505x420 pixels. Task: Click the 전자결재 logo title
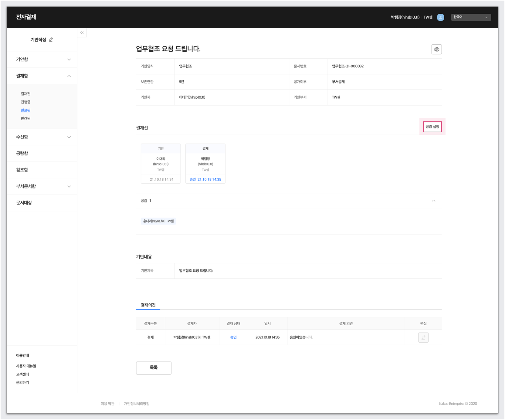pyautogui.click(x=26, y=17)
